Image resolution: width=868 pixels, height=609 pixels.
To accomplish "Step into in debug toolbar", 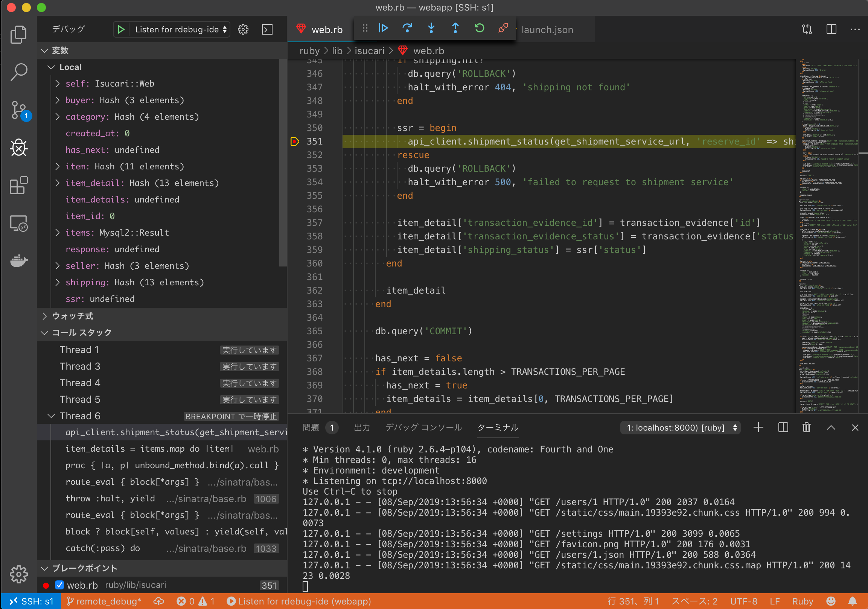I will 431,28.
